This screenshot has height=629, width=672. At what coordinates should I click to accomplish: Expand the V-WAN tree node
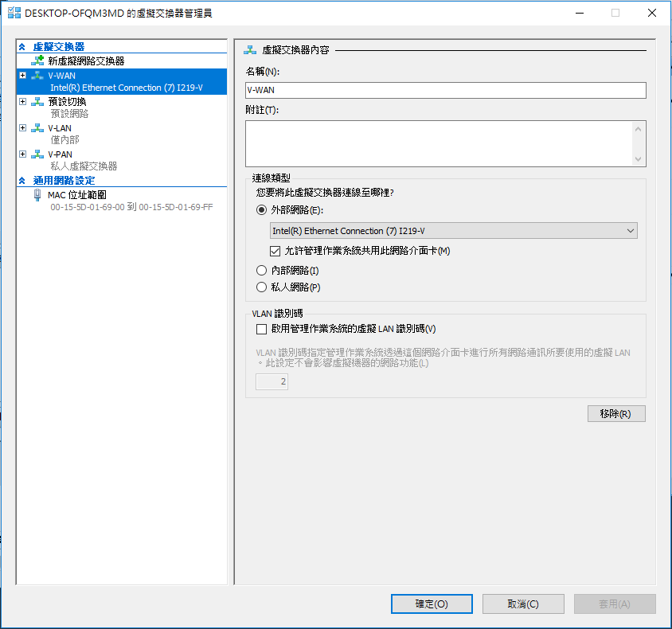[21, 75]
